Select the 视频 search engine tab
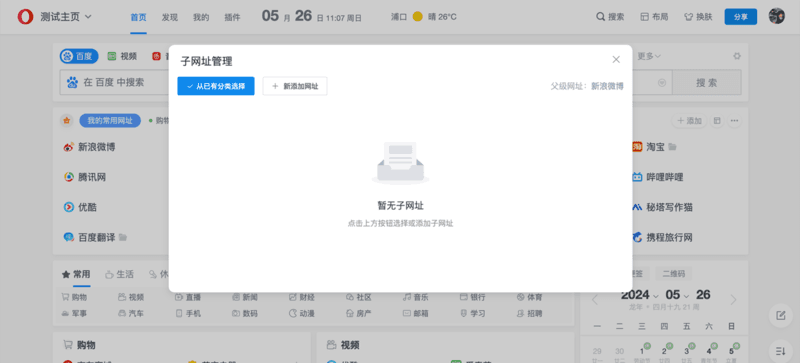The width and height of the screenshot is (800, 363). pyautogui.click(x=122, y=56)
